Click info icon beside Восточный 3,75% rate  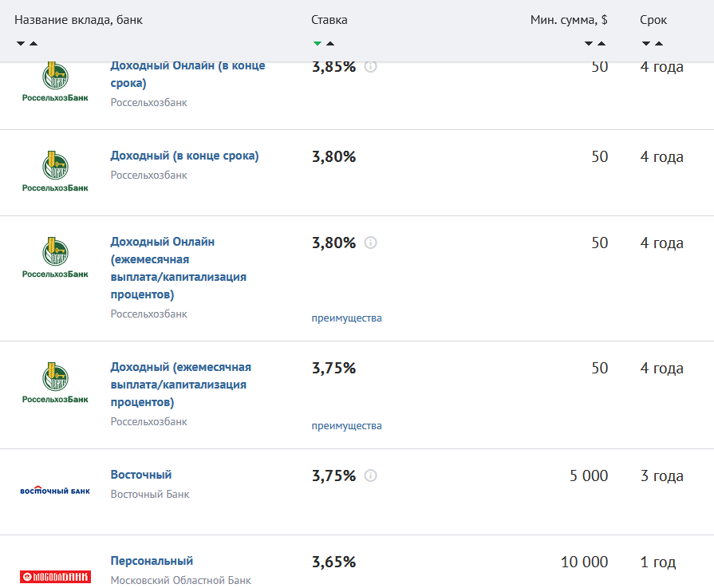(370, 476)
